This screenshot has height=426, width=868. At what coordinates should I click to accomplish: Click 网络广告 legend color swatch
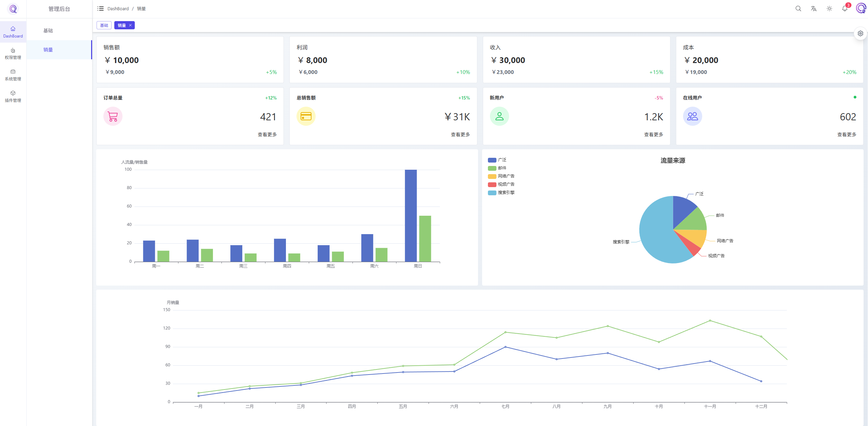click(492, 176)
